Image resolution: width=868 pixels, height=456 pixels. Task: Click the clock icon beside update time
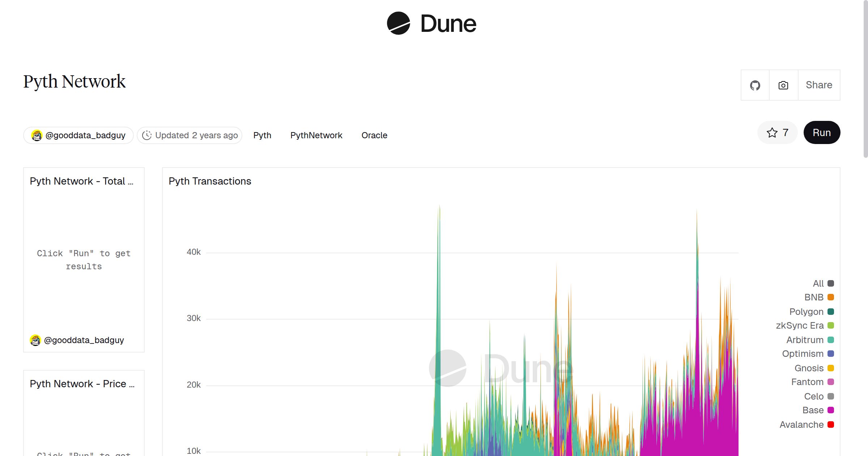coord(146,135)
